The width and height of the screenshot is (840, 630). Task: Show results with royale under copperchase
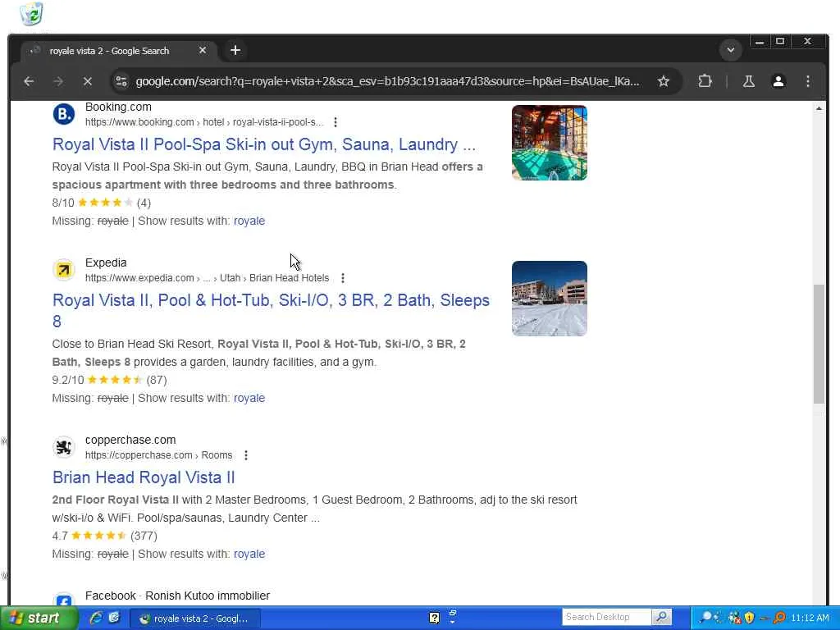[x=249, y=554]
